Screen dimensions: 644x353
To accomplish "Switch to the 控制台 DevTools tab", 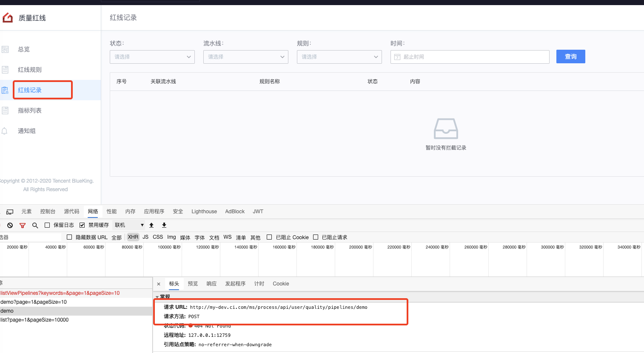I will click(48, 212).
